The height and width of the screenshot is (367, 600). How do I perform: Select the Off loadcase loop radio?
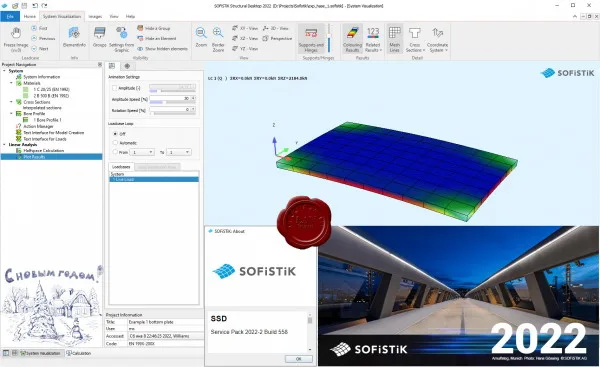(x=115, y=134)
